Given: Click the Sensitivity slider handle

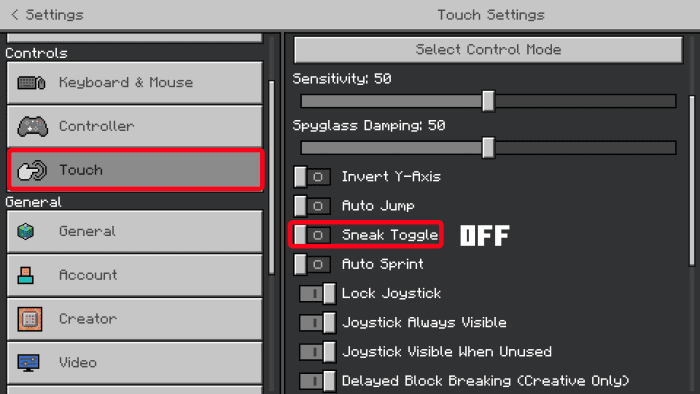Looking at the screenshot, I should coord(488,101).
